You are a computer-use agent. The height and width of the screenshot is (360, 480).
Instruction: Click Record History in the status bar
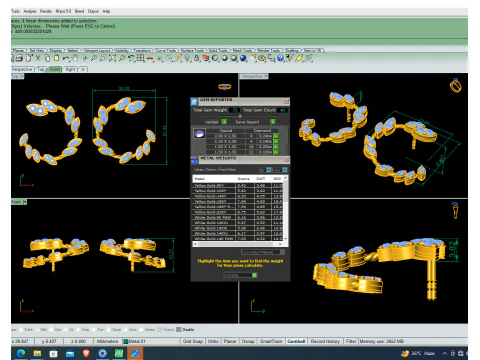click(325, 341)
